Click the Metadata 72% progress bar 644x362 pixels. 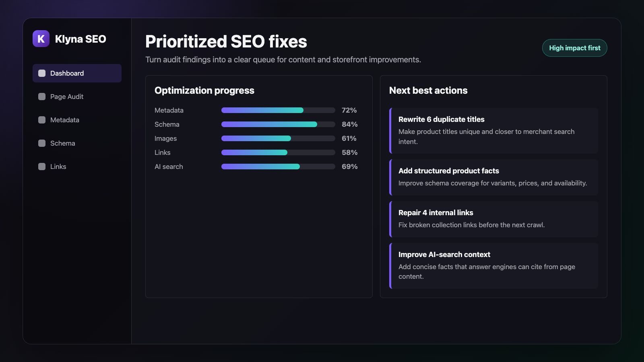point(278,110)
